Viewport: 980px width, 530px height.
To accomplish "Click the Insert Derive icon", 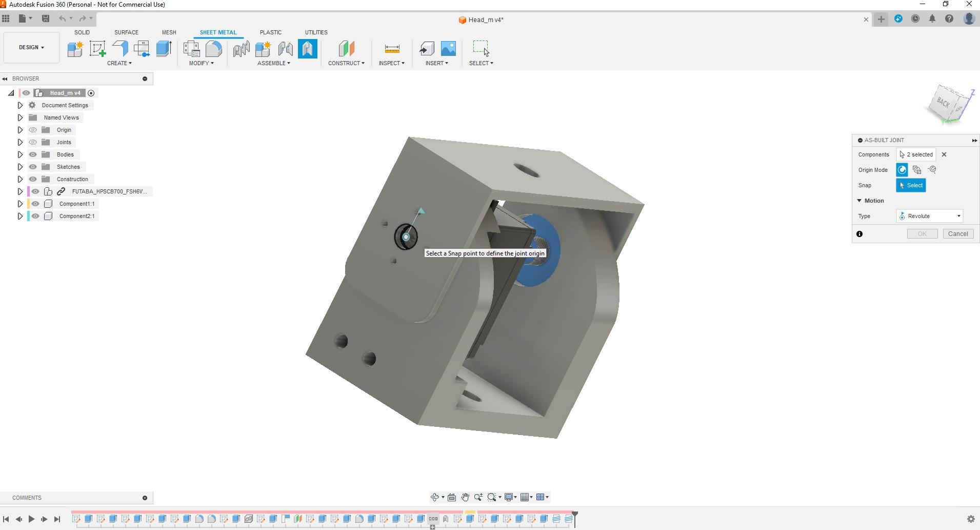I will 426,49.
